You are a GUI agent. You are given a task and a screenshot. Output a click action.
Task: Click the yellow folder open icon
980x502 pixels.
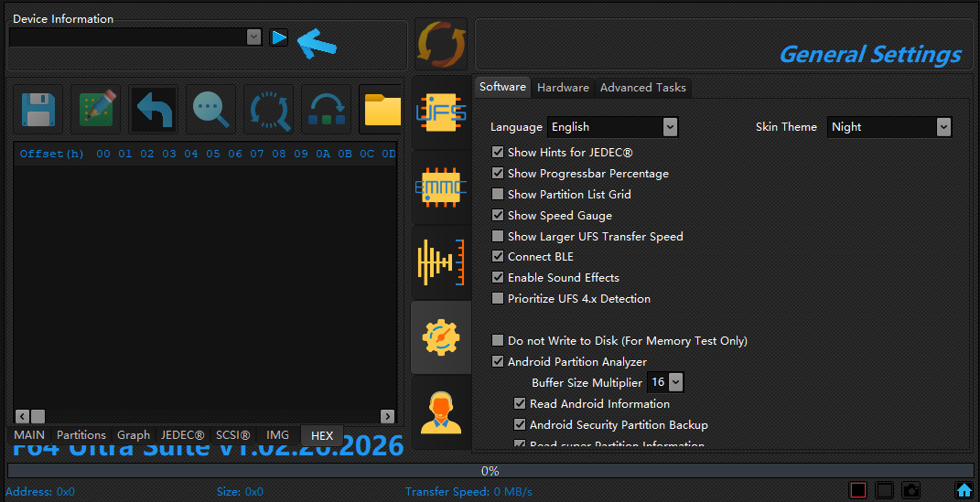click(382, 110)
